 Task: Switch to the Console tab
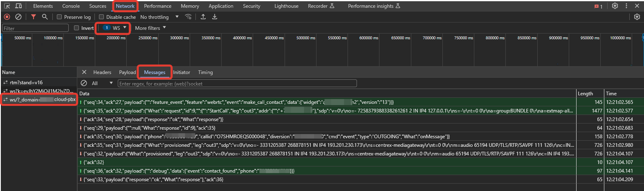[71, 6]
